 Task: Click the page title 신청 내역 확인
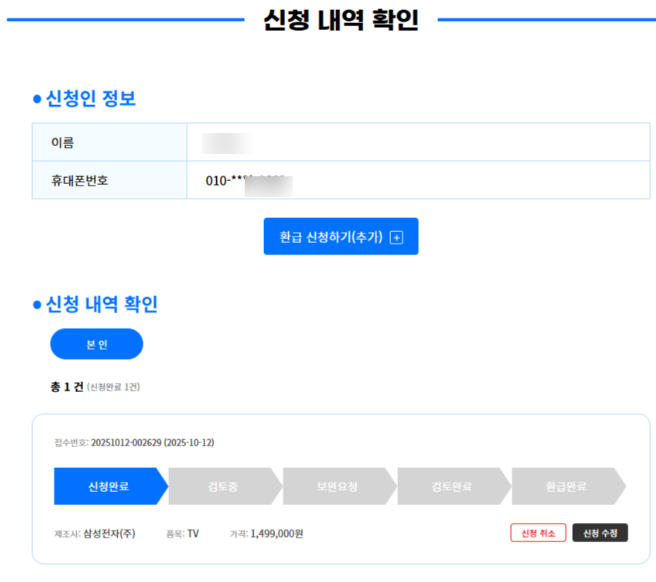click(341, 20)
